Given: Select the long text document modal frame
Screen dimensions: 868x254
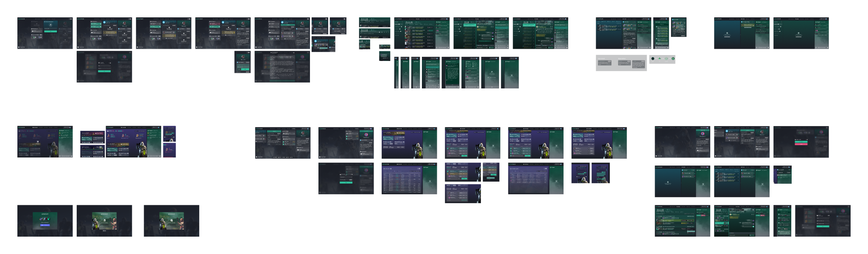Looking at the screenshot, I should pos(282,66).
